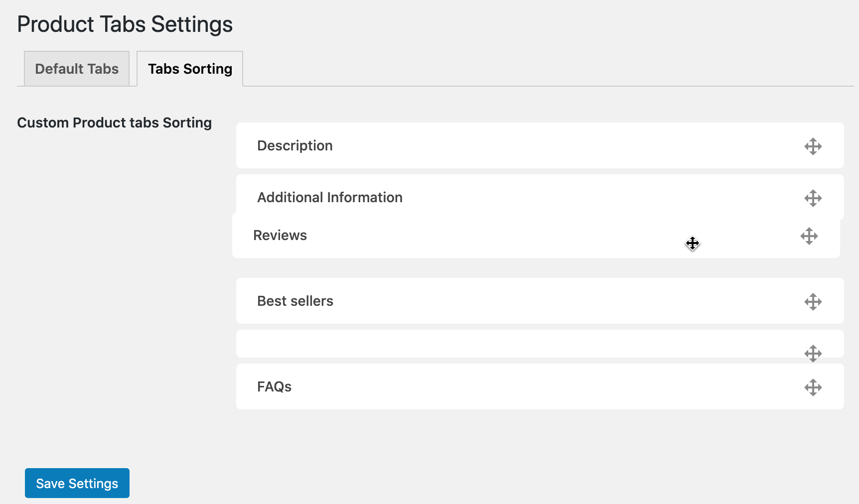Click the drag handle of the topmost tab row
This screenshot has width=859, height=504.
click(x=813, y=146)
